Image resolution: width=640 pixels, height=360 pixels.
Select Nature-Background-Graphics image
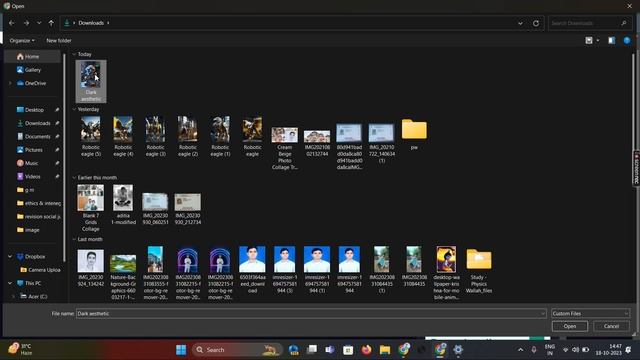pos(123,277)
